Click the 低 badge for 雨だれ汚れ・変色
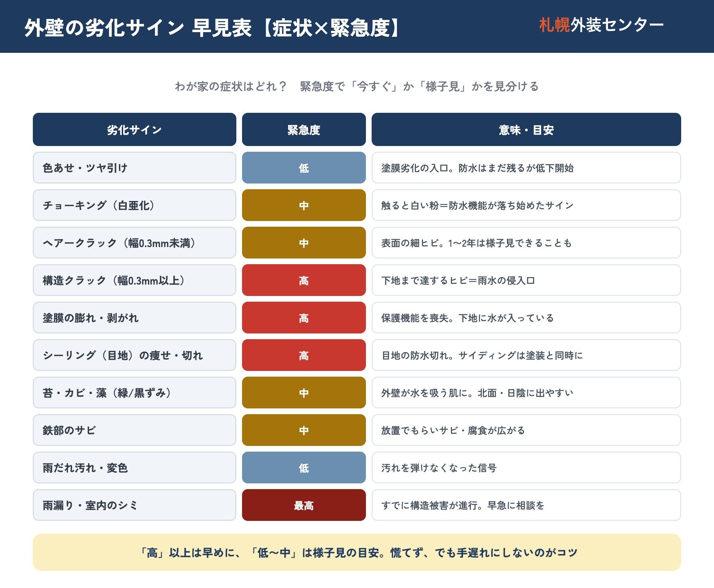 pos(304,468)
